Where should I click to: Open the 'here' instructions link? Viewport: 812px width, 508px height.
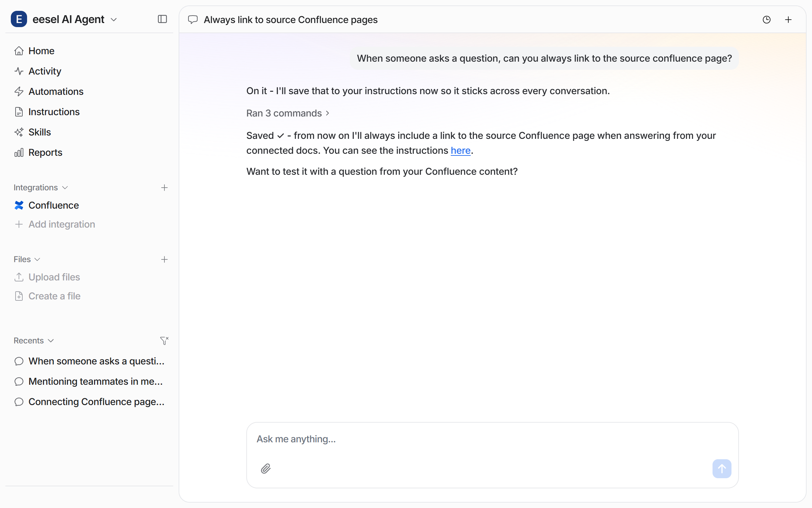click(460, 150)
